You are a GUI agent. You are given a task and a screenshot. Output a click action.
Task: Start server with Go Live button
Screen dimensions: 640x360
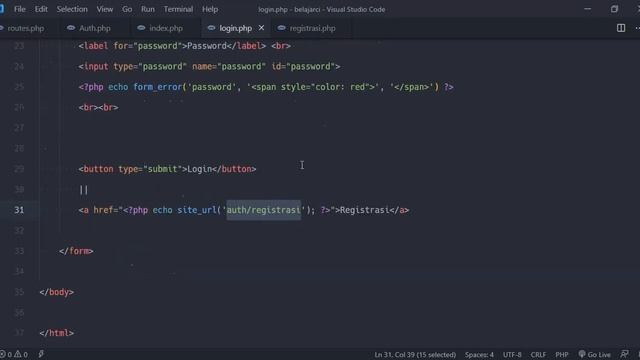click(x=595, y=354)
